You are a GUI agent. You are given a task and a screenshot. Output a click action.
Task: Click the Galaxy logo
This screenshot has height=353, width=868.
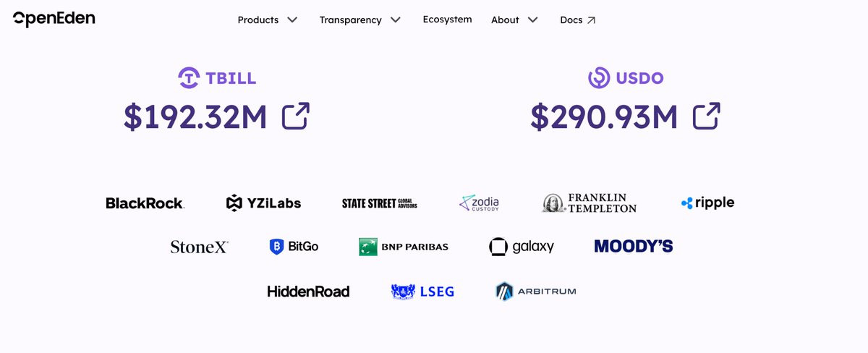pyautogui.click(x=522, y=247)
